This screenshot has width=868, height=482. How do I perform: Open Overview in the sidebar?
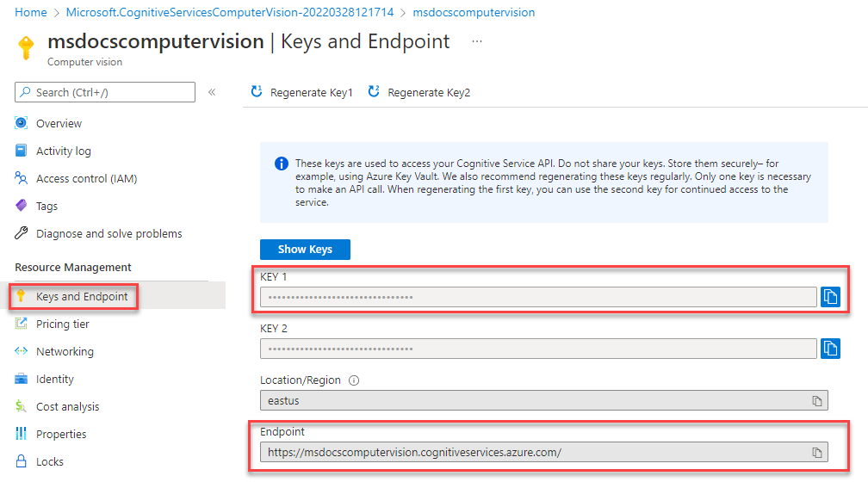coord(59,123)
